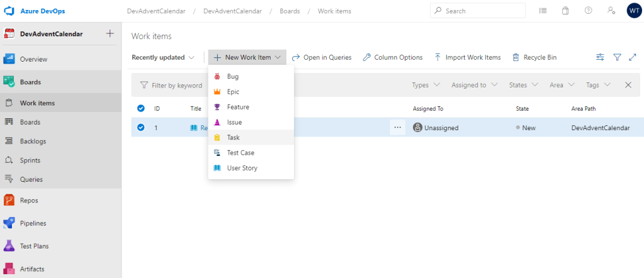This screenshot has height=278, width=644.
Task: Click the Test Plans flask icon
Action: click(x=9, y=246)
